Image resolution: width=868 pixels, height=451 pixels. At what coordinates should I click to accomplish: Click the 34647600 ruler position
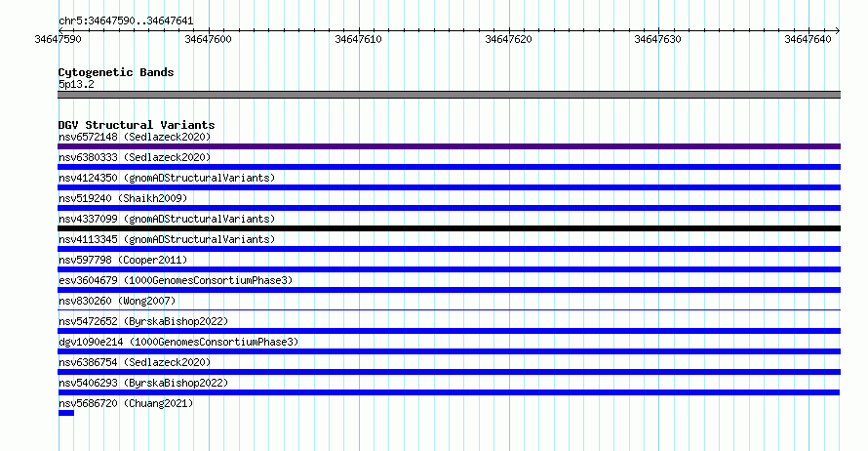(208, 39)
